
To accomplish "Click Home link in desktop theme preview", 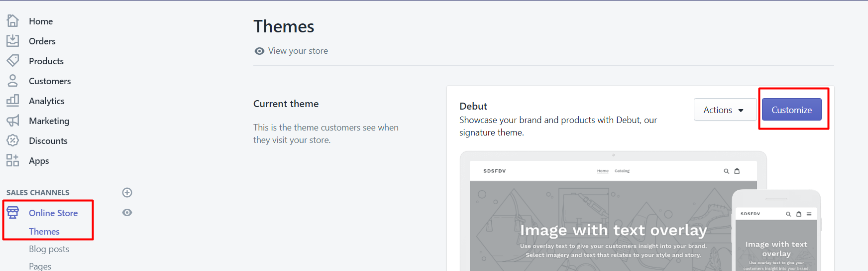I will 603,171.
